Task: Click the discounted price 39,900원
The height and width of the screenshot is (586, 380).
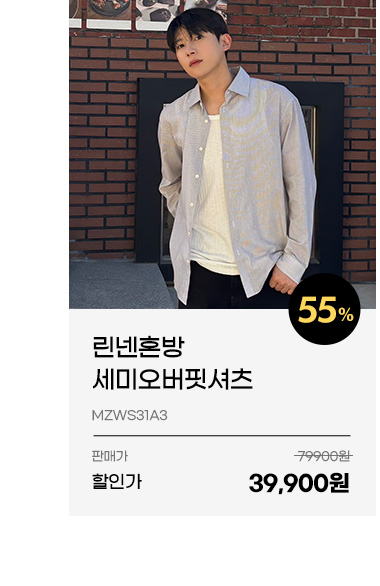Action: click(x=299, y=482)
